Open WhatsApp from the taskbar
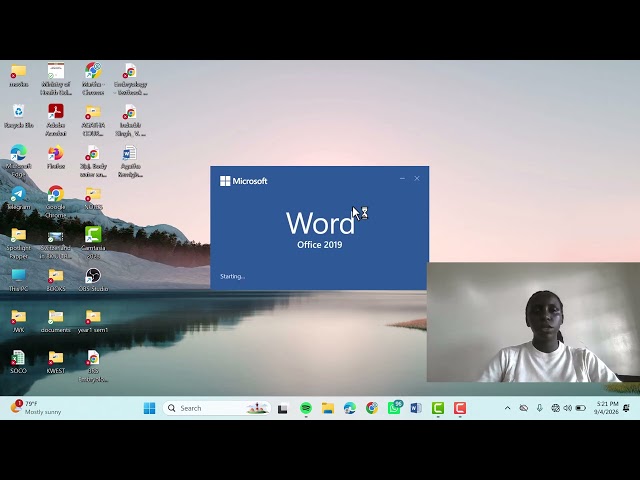The height and width of the screenshot is (480, 640). 394,408
